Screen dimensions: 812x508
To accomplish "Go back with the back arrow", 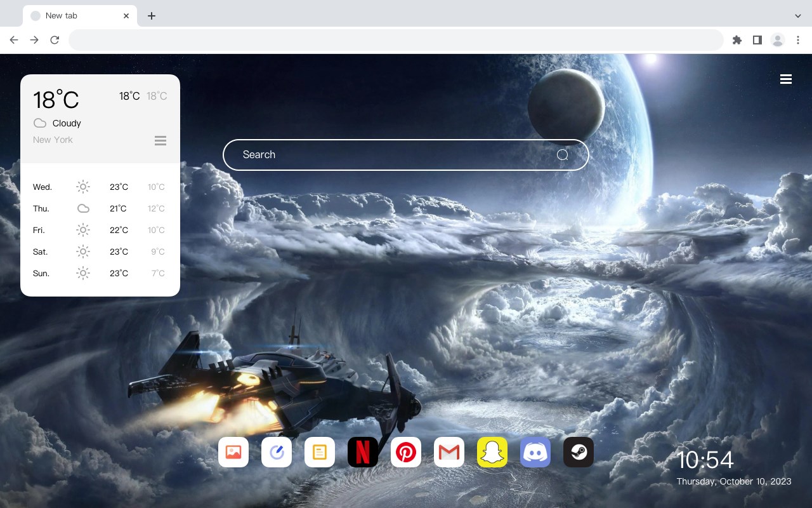I will point(14,40).
